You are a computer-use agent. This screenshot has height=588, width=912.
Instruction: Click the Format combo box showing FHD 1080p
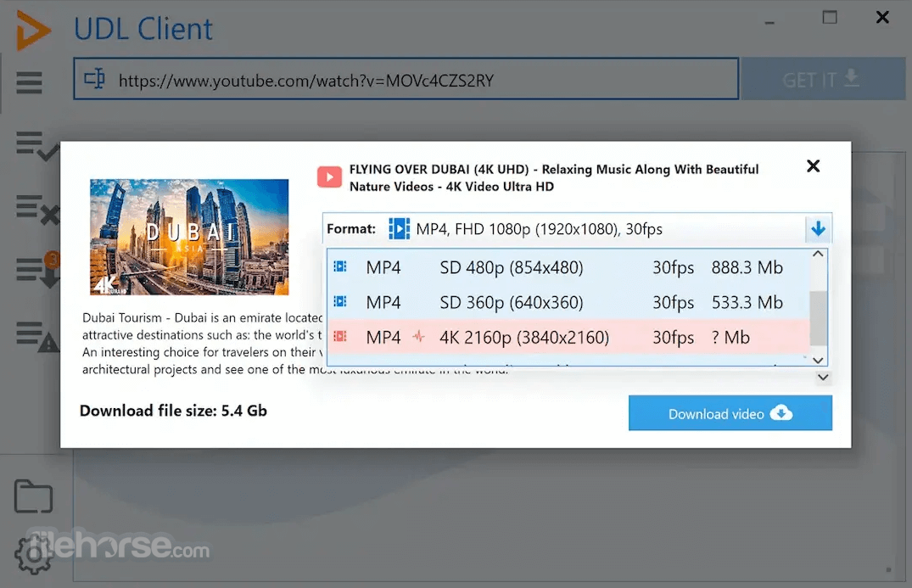577,228
